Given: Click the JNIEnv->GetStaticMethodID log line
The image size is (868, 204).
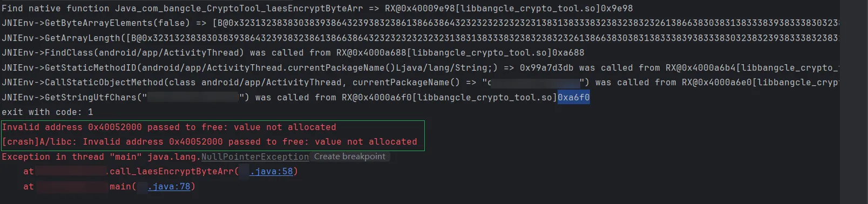Looking at the screenshot, I should pos(420,68).
